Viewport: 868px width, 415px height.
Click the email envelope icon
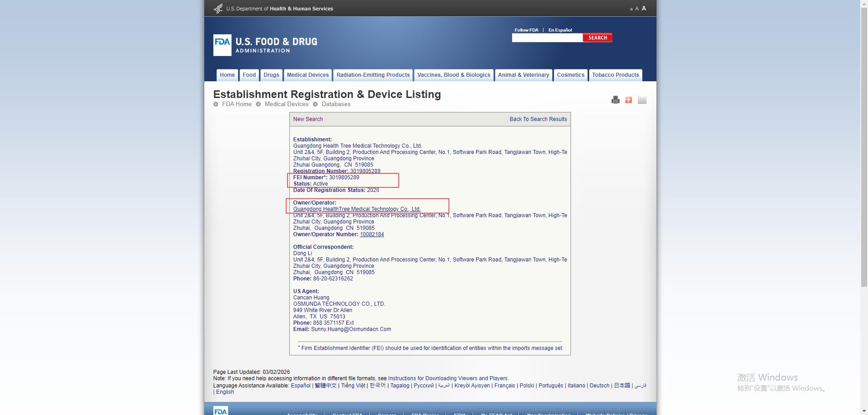tap(642, 100)
